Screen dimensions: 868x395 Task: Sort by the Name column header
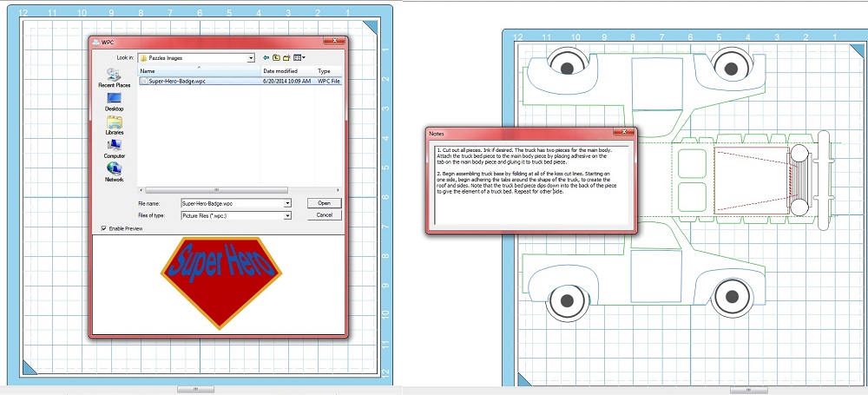[200, 71]
